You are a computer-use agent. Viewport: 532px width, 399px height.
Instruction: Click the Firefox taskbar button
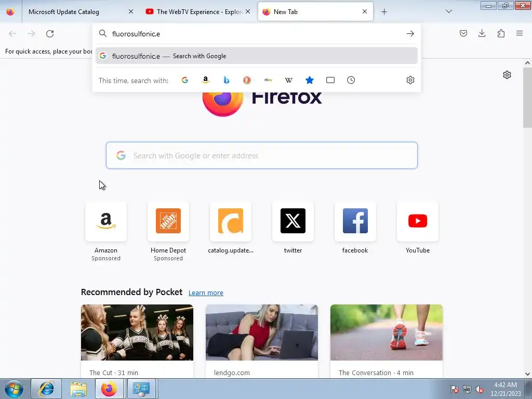[x=109, y=389]
